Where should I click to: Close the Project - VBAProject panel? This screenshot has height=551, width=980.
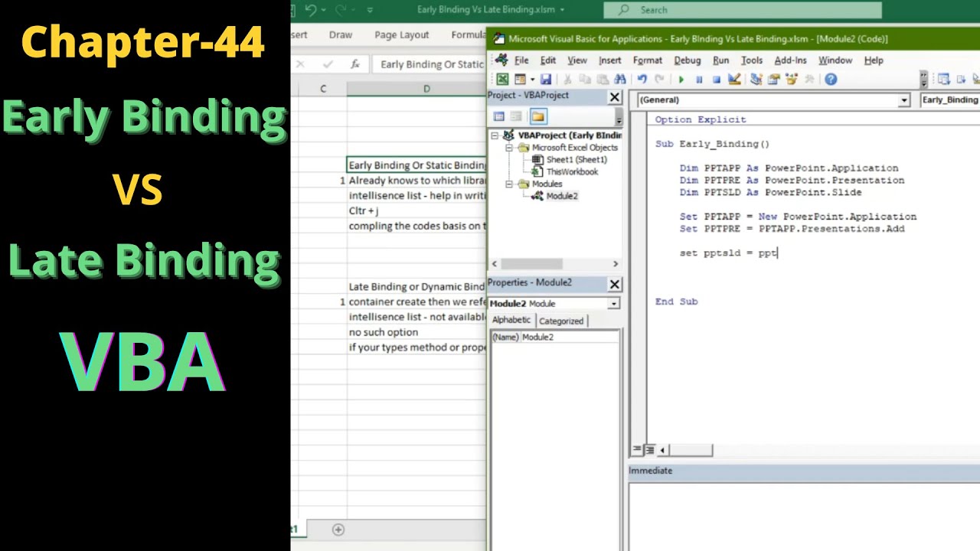tap(615, 97)
